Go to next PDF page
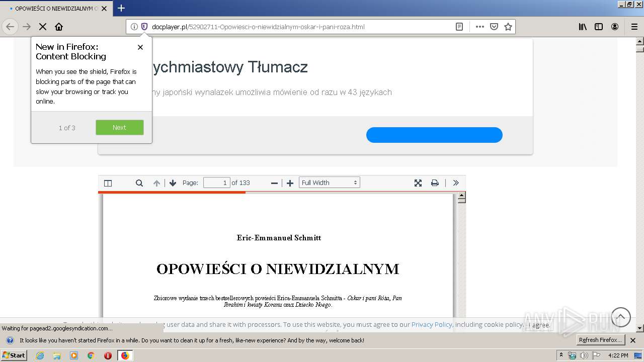 [173, 183]
